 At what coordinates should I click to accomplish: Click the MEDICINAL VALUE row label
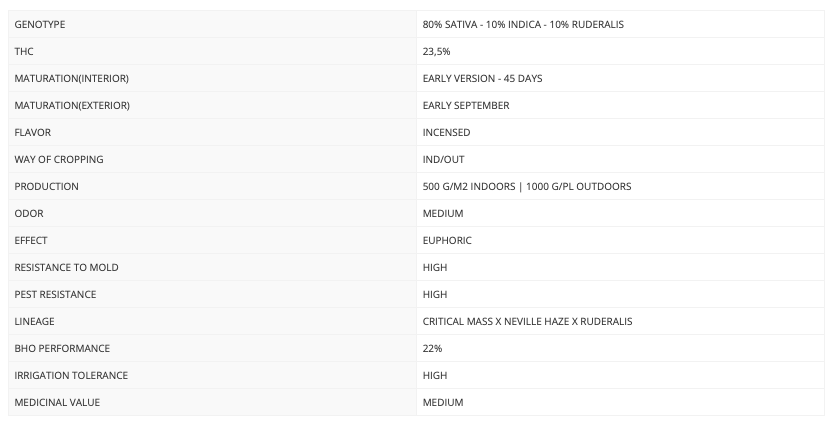pyautogui.click(x=57, y=402)
